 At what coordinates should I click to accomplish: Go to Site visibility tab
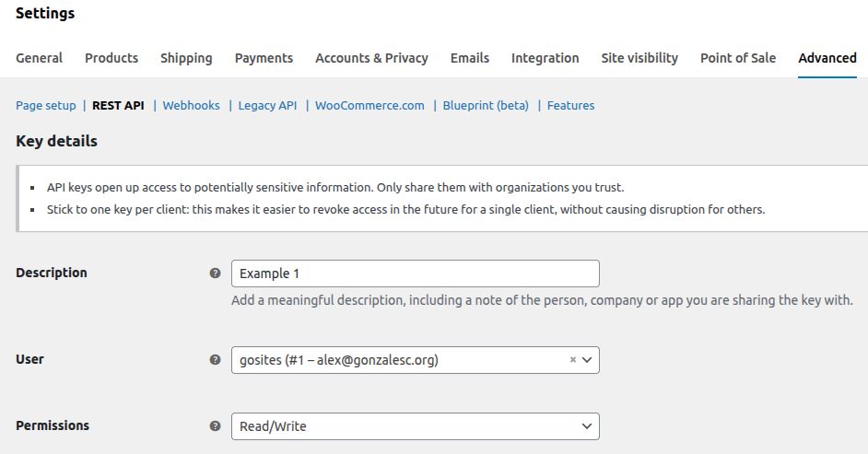coord(639,58)
